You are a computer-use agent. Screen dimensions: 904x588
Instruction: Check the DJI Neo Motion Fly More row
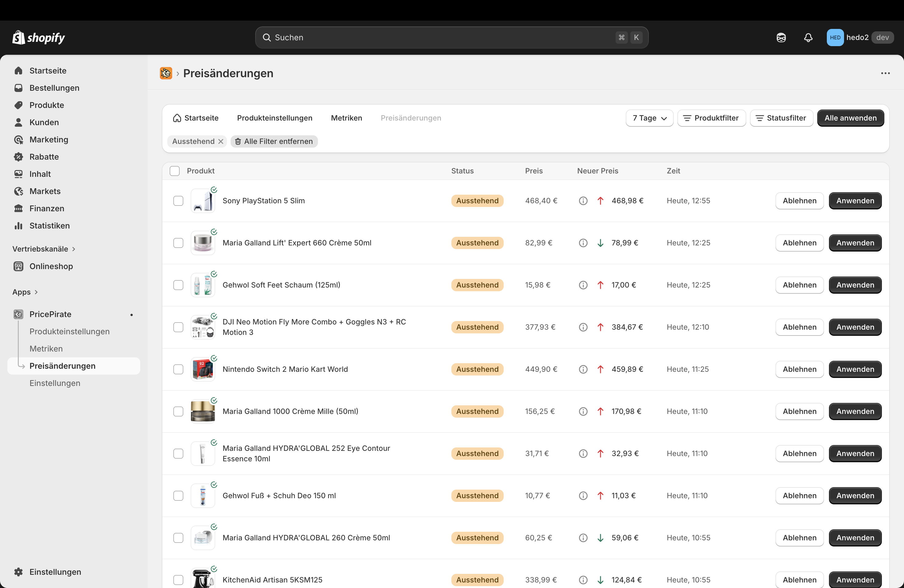click(x=178, y=327)
